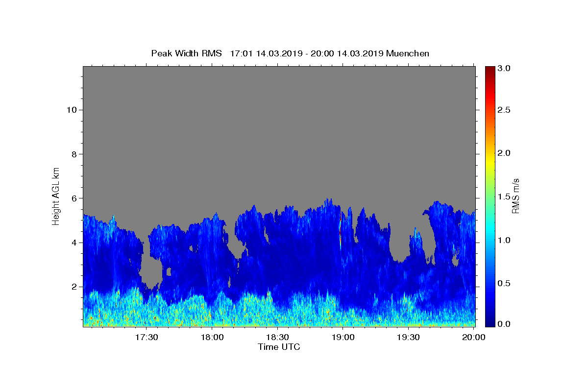Click the start date '17:01 14.03.2019' in title
Viewport: 588px width, 392px height.
coord(266,53)
